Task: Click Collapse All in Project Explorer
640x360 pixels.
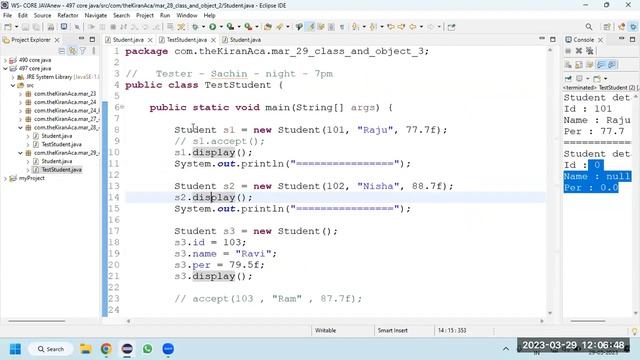Action: tap(62, 51)
